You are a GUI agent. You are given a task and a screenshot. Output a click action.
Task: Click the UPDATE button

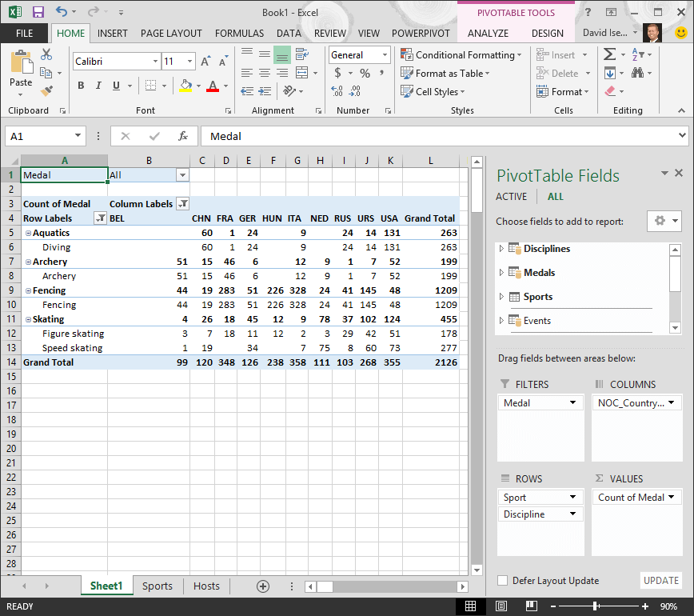click(x=661, y=580)
